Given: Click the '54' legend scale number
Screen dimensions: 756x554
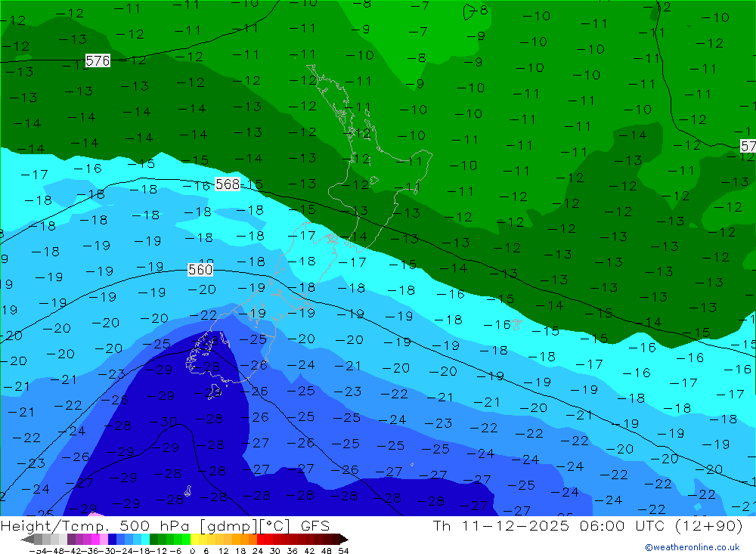Looking at the screenshot, I should coord(343,551).
